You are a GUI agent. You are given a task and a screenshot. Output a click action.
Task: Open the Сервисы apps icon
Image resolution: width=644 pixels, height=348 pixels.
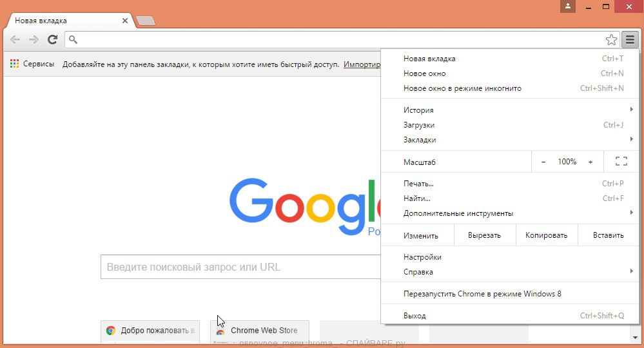tap(15, 64)
